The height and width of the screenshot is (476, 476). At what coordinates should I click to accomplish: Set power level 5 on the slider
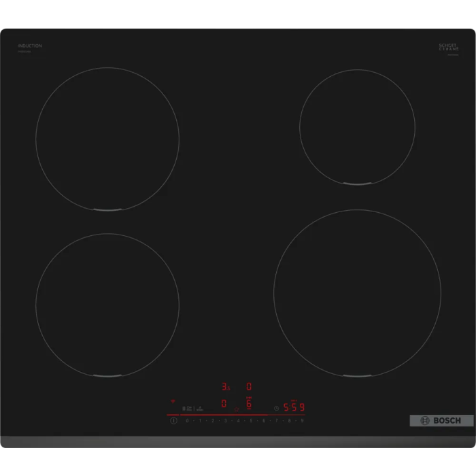click(251, 421)
